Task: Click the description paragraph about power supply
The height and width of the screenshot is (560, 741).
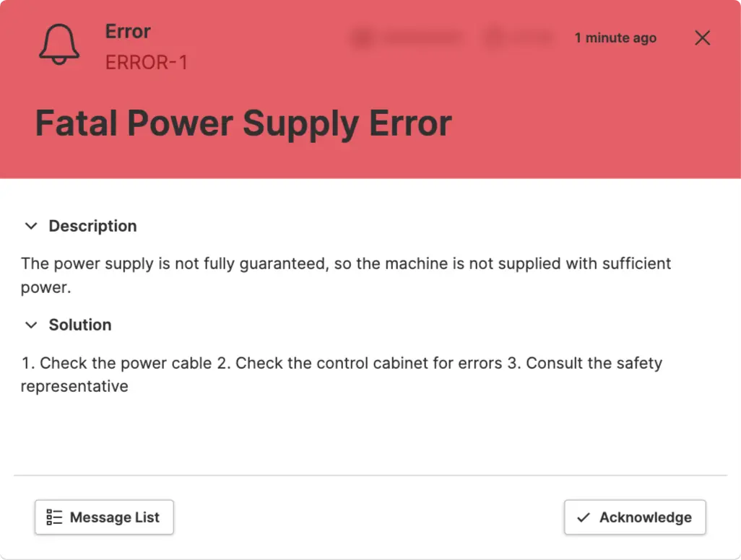Action: click(x=345, y=264)
